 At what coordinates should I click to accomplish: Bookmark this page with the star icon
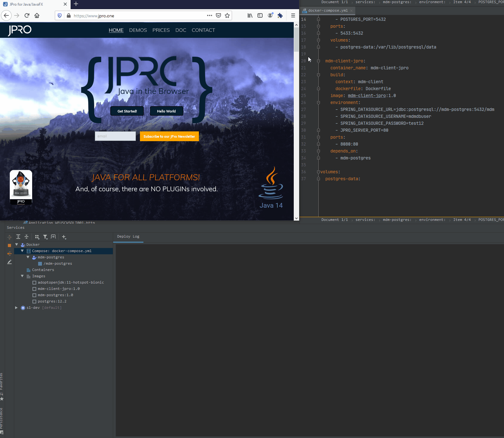pyautogui.click(x=227, y=15)
